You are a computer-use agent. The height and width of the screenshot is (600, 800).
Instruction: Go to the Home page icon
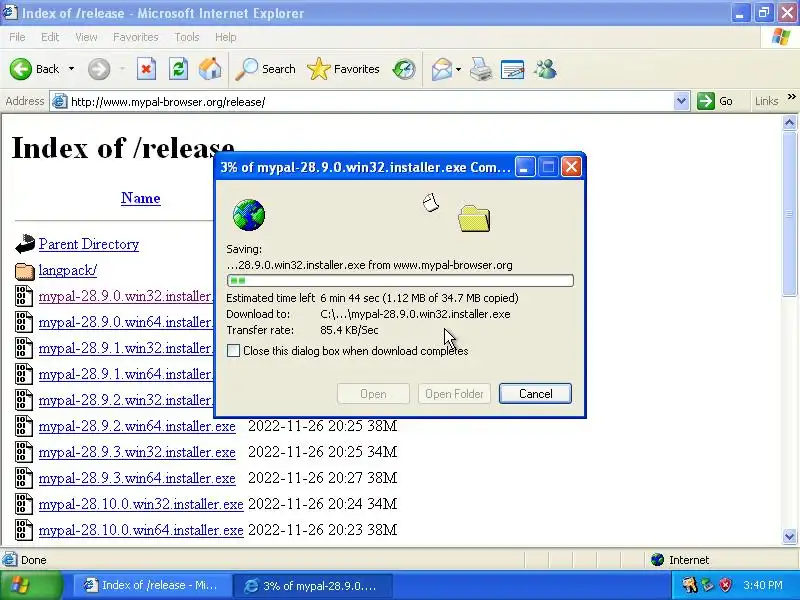(210, 69)
